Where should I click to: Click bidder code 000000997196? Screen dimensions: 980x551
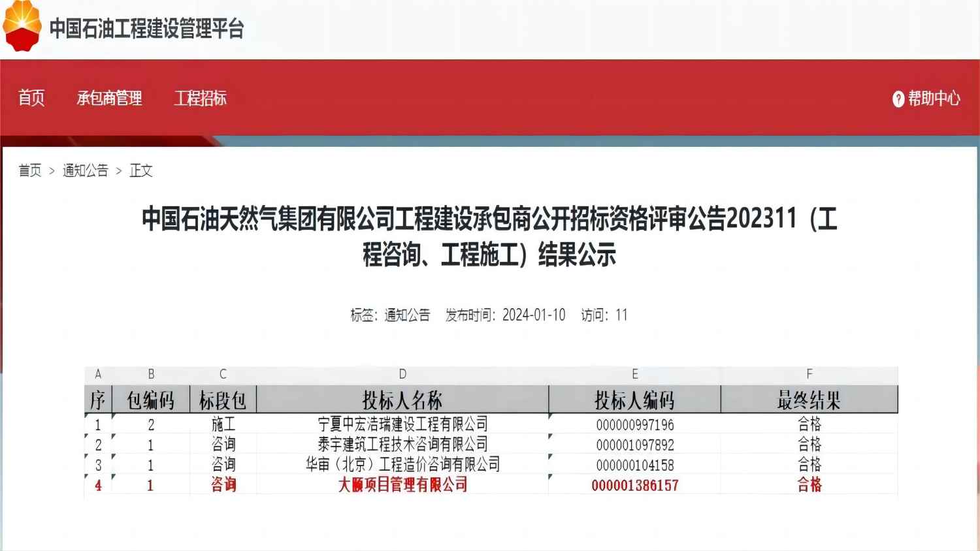coord(634,425)
